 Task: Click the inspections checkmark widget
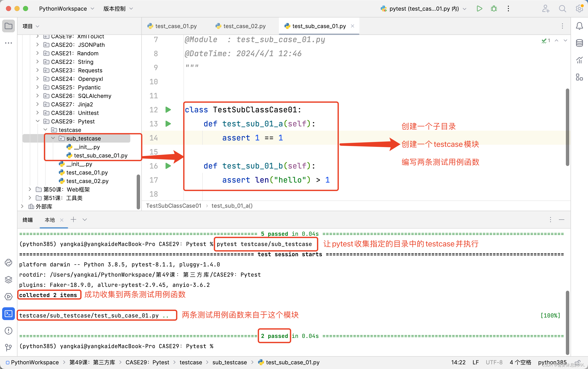click(x=546, y=41)
